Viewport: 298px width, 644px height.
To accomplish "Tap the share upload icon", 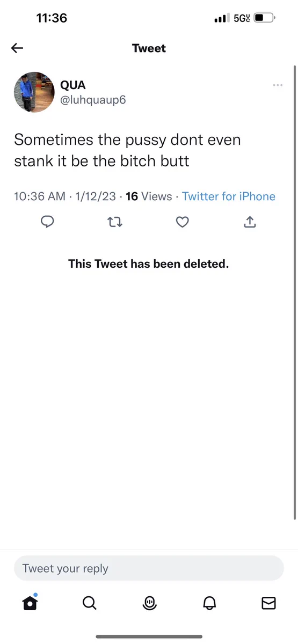I will (x=250, y=222).
